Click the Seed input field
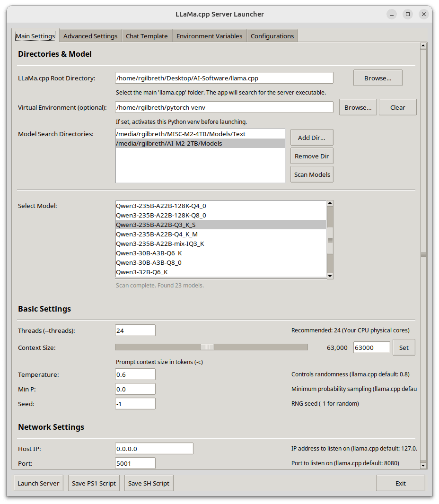The image size is (439, 504). click(x=135, y=404)
